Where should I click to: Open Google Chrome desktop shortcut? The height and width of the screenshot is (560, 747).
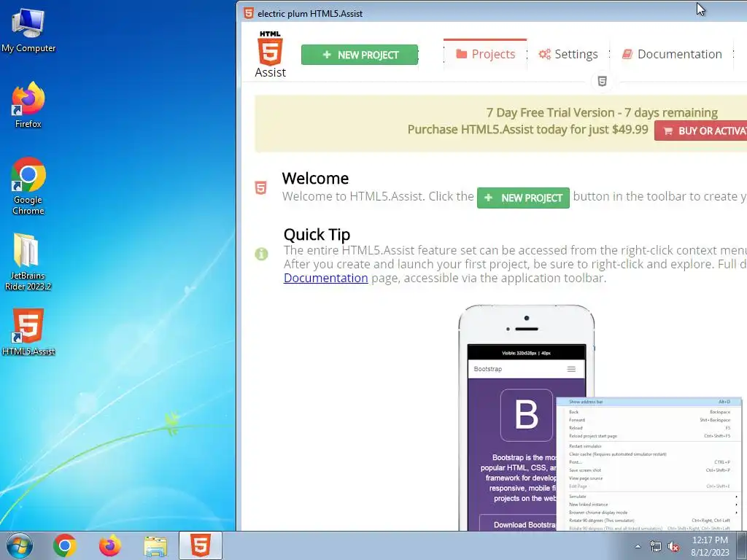point(28,186)
